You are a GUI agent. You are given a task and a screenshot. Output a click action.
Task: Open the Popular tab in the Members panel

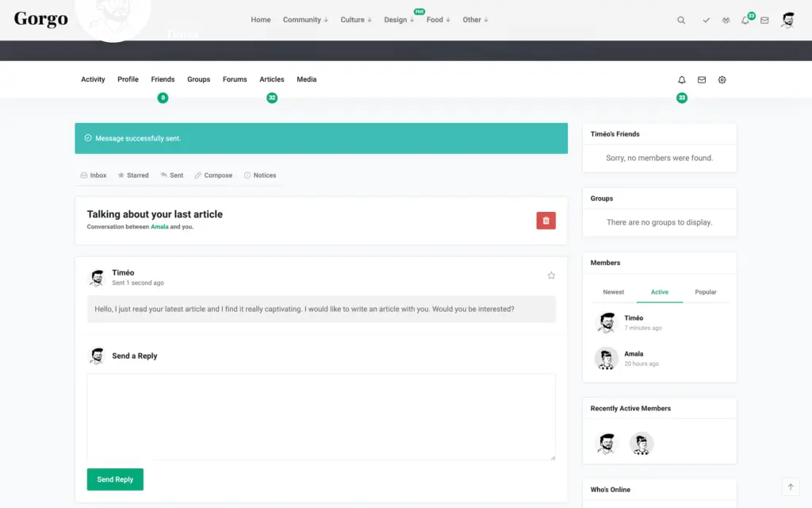pos(706,292)
